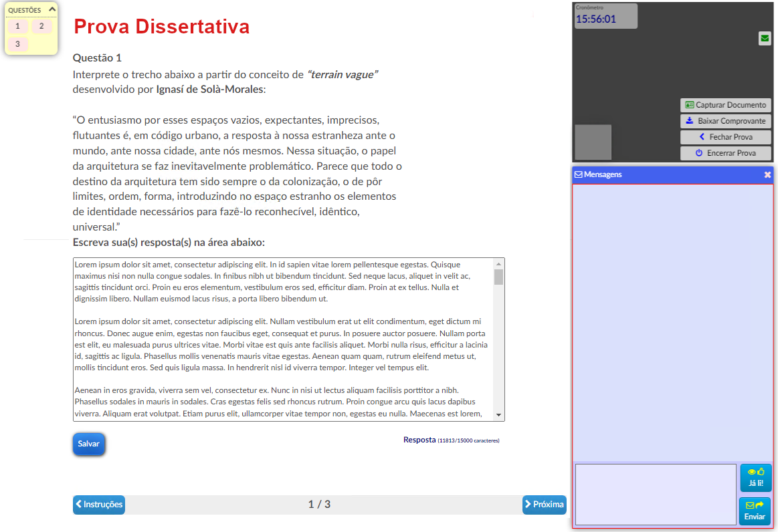
Task: Send message with Enviar button
Action: tap(755, 511)
